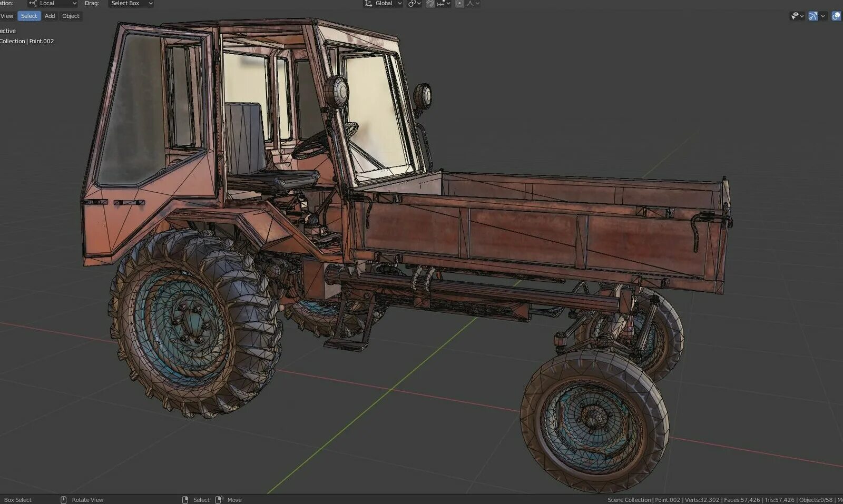The height and width of the screenshot is (504, 843).
Task: Click the Box Select status hint
Action: (x=17, y=500)
